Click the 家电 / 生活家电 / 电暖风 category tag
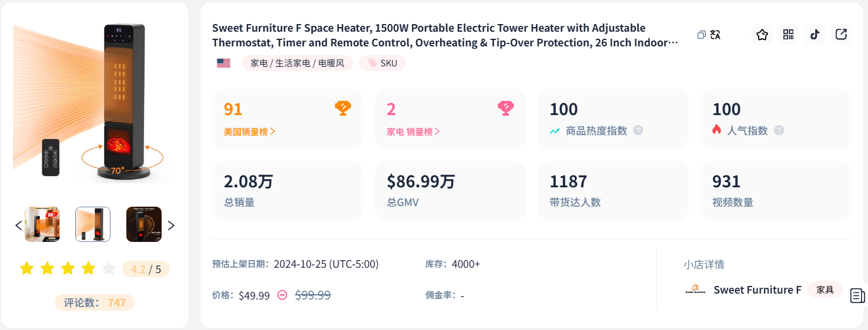Image resolution: width=868 pixels, height=330 pixels. [x=297, y=63]
